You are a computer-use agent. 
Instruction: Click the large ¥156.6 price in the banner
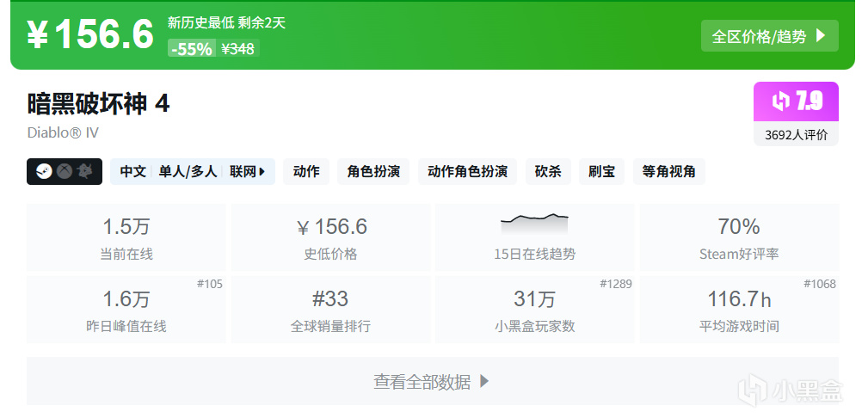point(90,34)
